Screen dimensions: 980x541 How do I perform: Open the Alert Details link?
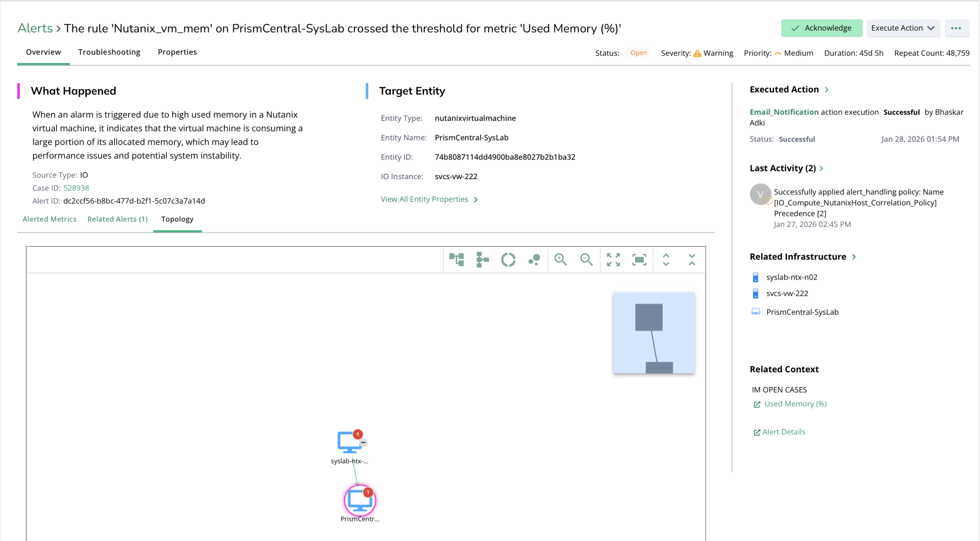(784, 432)
